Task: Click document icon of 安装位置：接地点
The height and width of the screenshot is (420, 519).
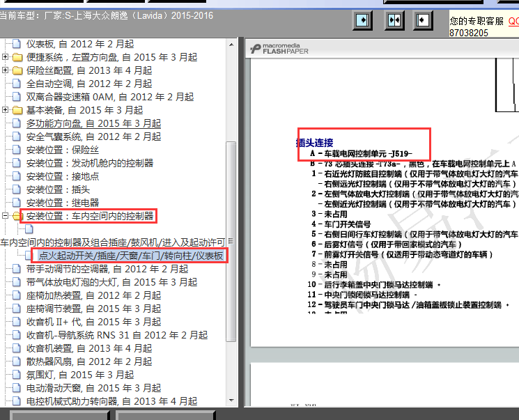Action: tap(17, 176)
